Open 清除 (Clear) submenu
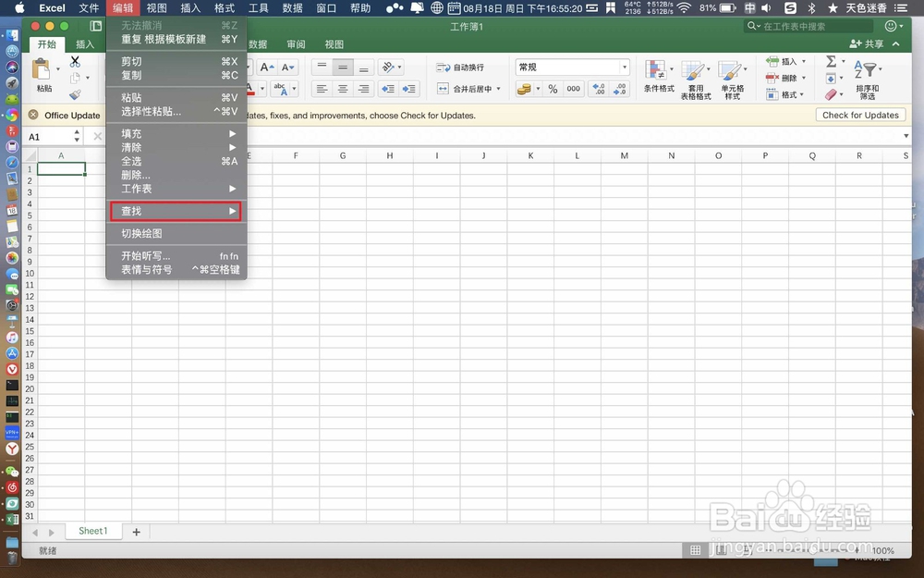The width and height of the screenshot is (924, 578). tap(176, 147)
